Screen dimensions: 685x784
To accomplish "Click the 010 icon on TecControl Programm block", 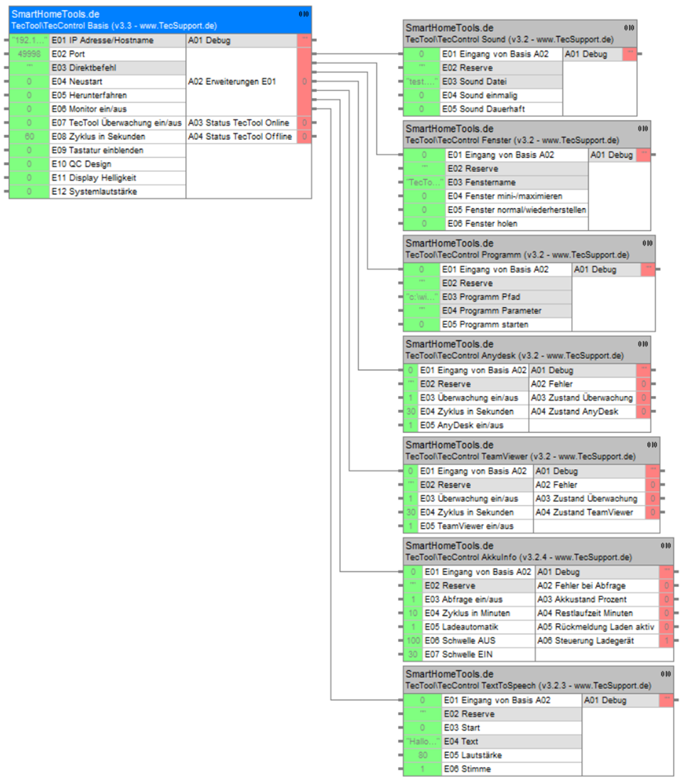I will (647, 243).
